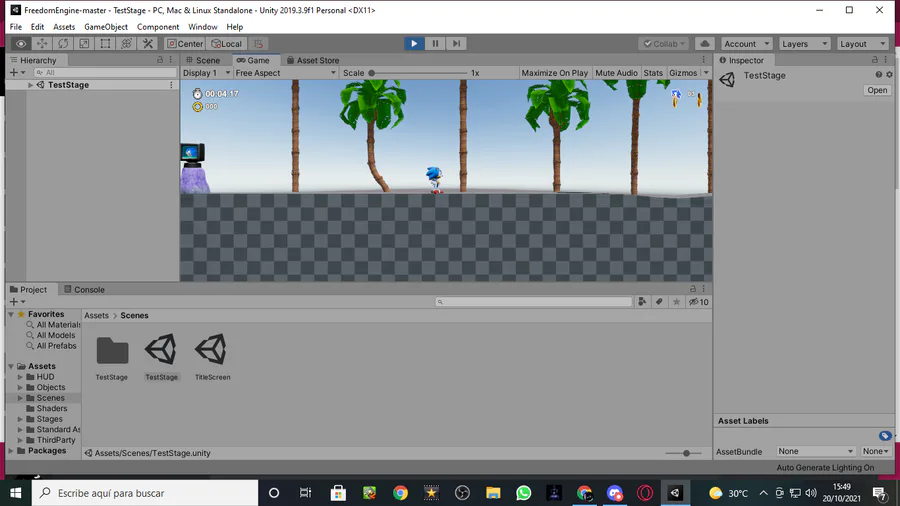Open Inspector settings gear for TestStage

click(x=889, y=75)
